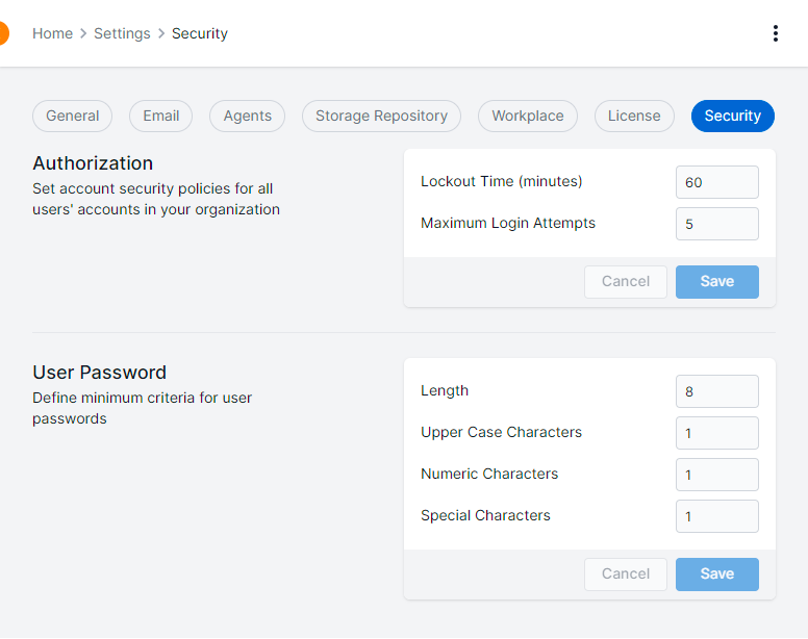Cancel User Password changes
Image resolution: width=808 pixels, height=639 pixels.
tap(625, 573)
